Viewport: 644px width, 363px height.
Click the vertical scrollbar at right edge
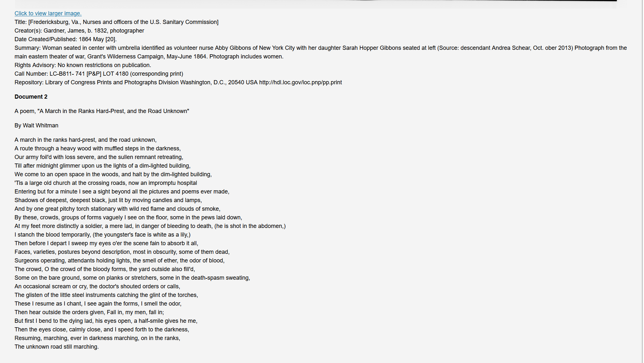643,181
